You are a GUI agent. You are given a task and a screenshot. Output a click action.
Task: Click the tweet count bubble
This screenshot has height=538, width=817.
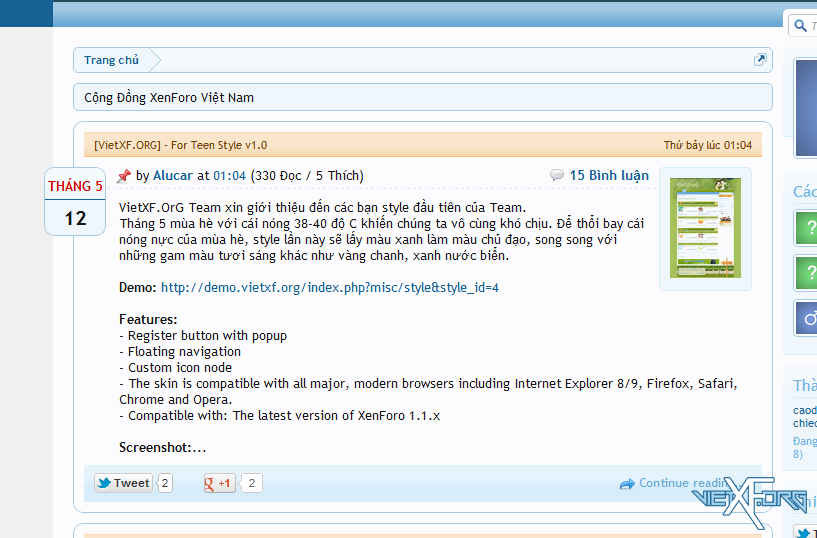(x=165, y=483)
